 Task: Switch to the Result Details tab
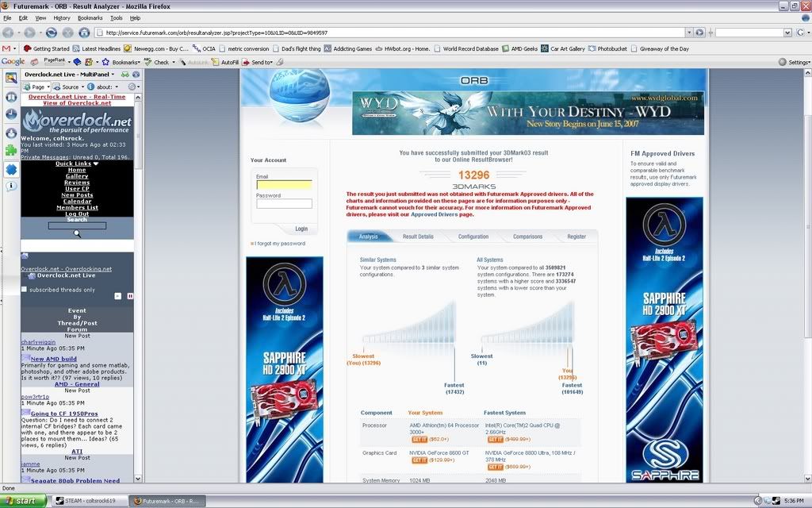(x=418, y=237)
